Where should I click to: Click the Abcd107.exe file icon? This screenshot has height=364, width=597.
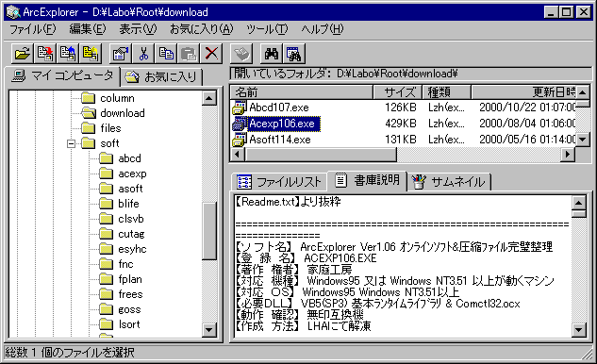click(x=240, y=108)
